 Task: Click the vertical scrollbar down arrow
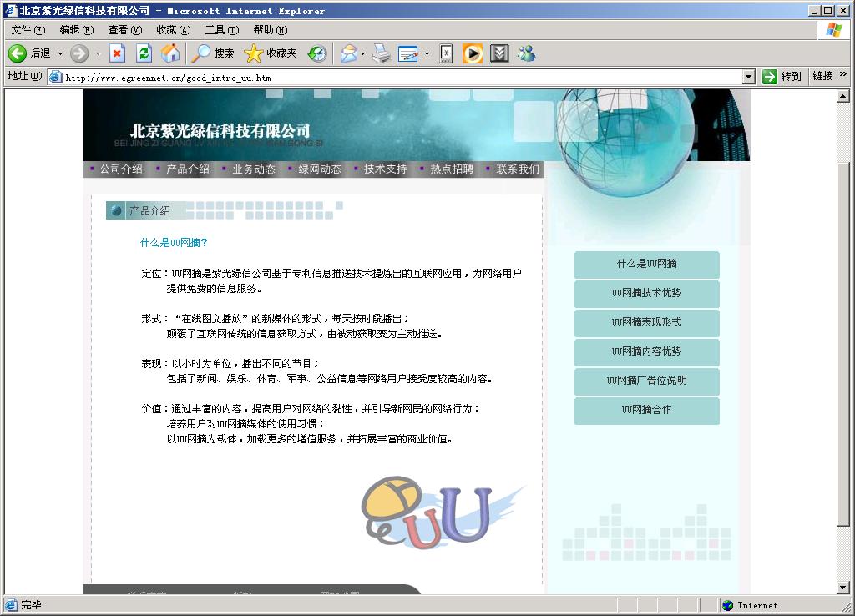(843, 588)
